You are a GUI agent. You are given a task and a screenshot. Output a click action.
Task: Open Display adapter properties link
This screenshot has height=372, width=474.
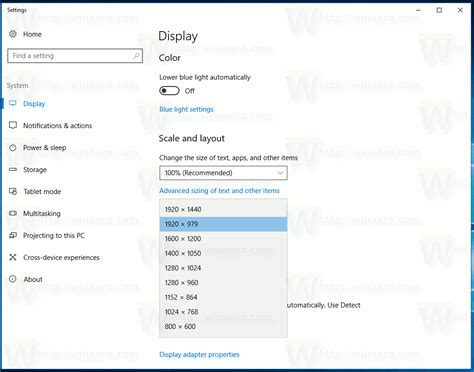(199, 355)
